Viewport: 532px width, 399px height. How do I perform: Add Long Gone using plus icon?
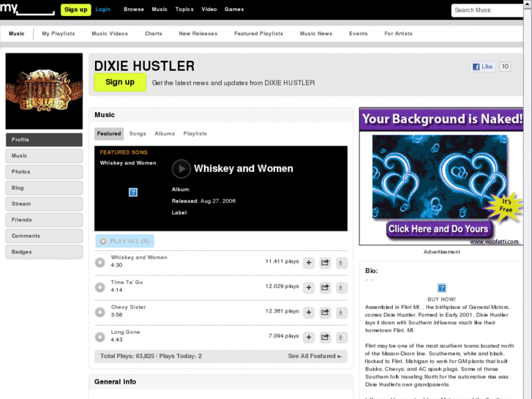[309, 338]
